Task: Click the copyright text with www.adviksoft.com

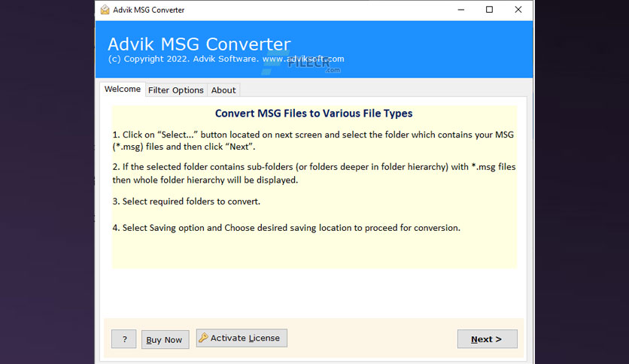Action: coord(226,59)
